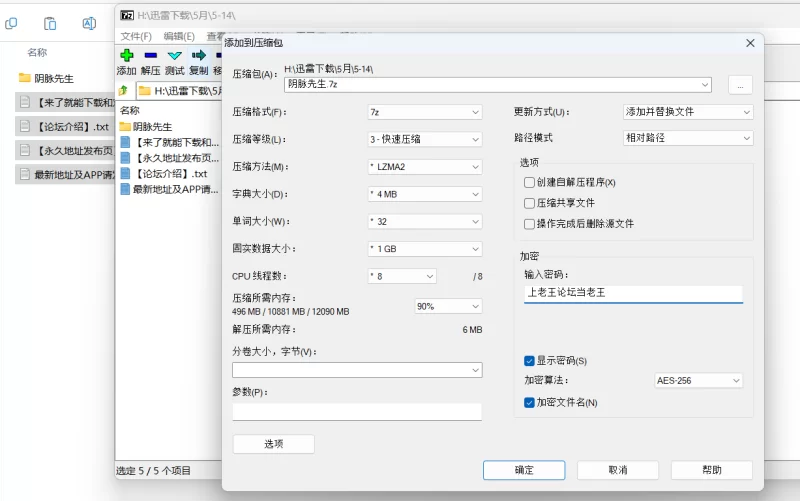Uncheck 加密文件名 checkbox
Screen dimensions: 800x501
tap(529, 403)
